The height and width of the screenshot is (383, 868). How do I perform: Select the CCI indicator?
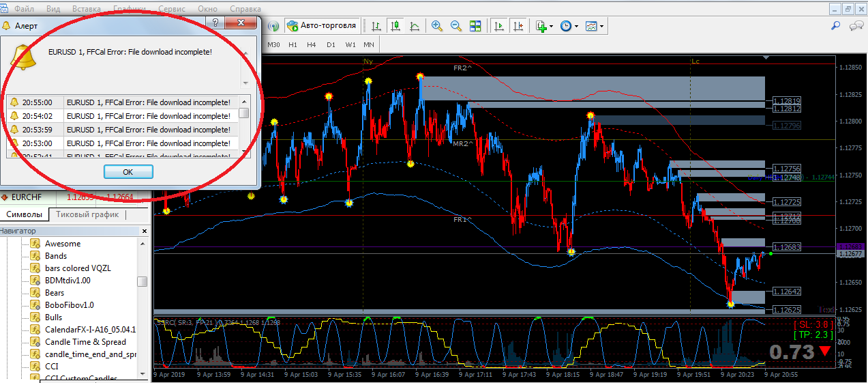coord(51,367)
